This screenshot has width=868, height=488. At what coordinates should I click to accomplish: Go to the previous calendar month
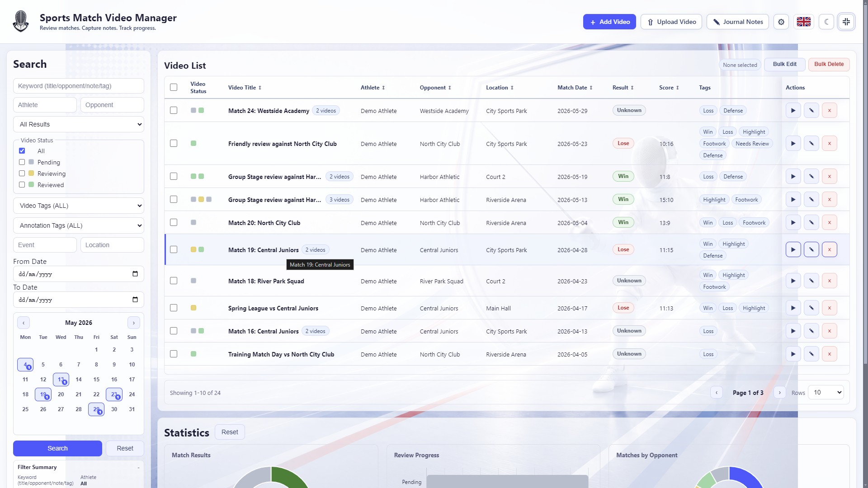(x=24, y=323)
